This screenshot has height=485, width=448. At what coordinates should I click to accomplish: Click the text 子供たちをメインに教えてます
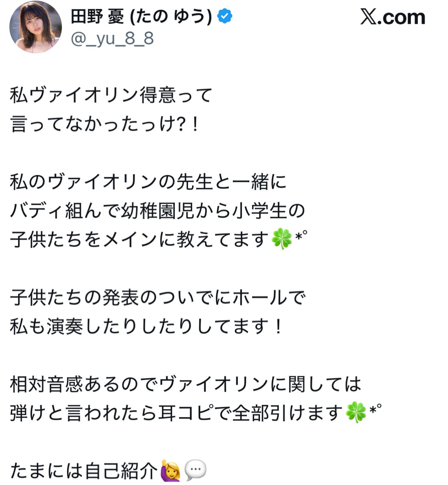click(x=140, y=240)
